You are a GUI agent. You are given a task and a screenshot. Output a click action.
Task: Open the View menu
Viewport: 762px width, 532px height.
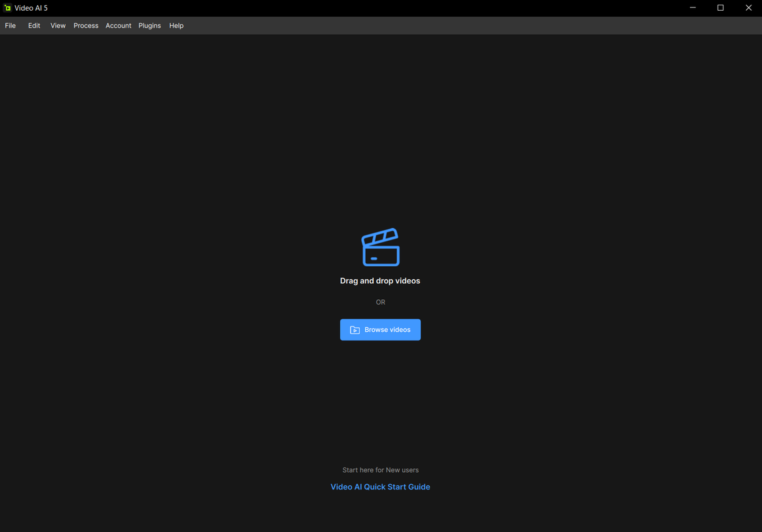tap(58, 26)
